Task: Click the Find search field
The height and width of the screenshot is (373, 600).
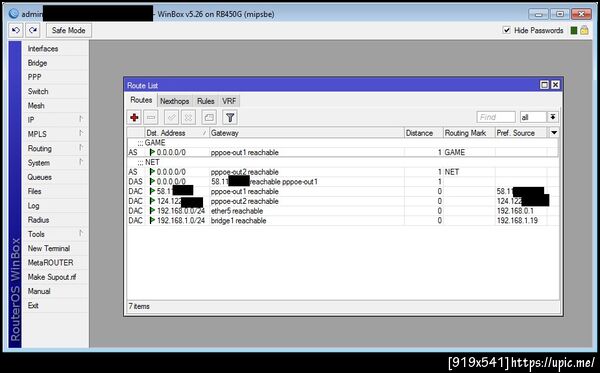Action: pyautogui.click(x=496, y=117)
